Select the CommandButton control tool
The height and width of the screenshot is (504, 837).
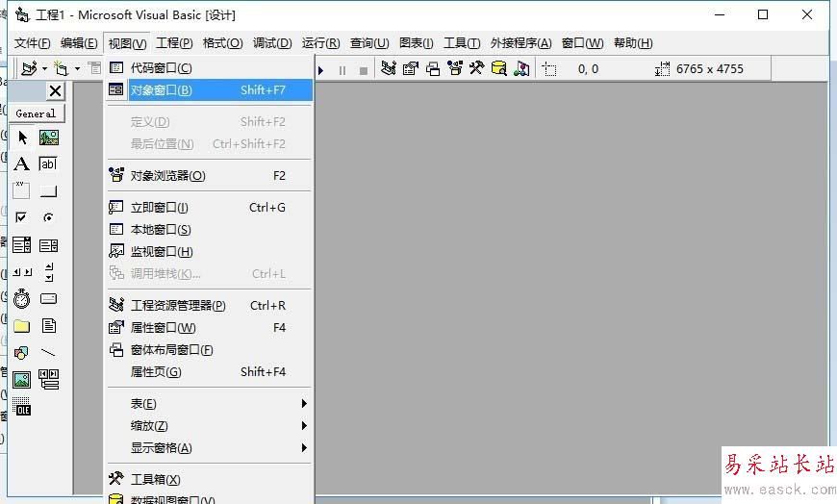[x=48, y=190]
